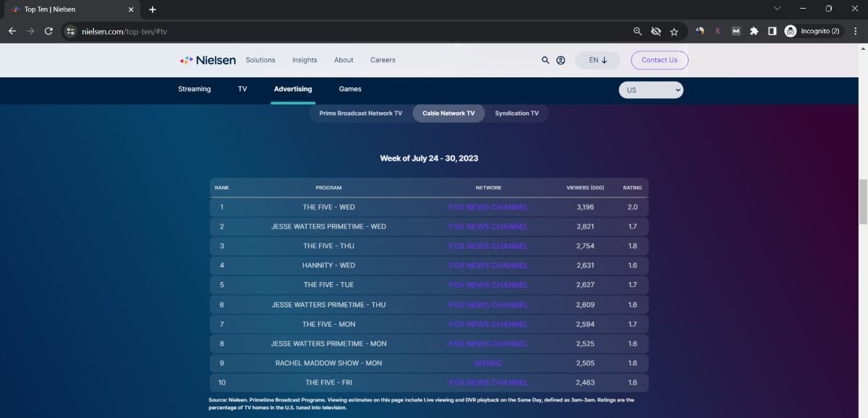The width and height of the screenshot is (868, 418).
Task: Click the address bar URL
Action: pyautogui.click(x=125, y=31)
